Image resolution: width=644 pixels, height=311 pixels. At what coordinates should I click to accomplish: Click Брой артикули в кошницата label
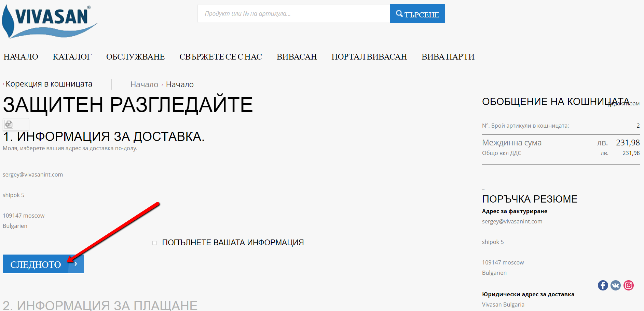tap(525, 126)
